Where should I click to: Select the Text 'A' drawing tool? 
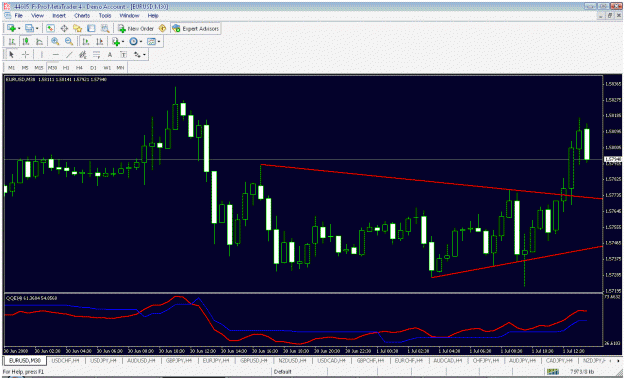pos(110,54)
